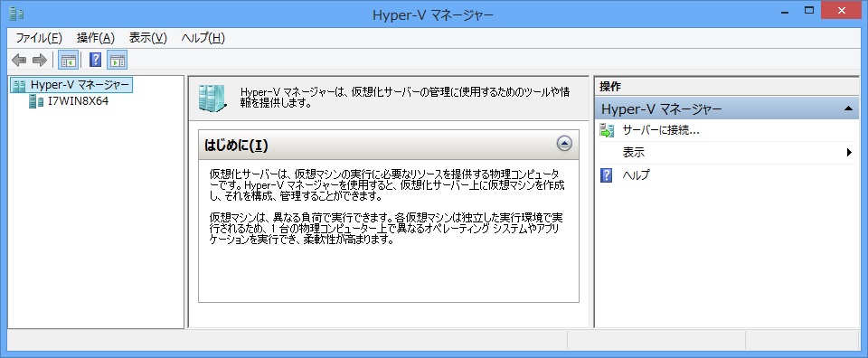
Task: Open the 表示(V) menu
Action: pyautogui.click(x=147, y=38)
